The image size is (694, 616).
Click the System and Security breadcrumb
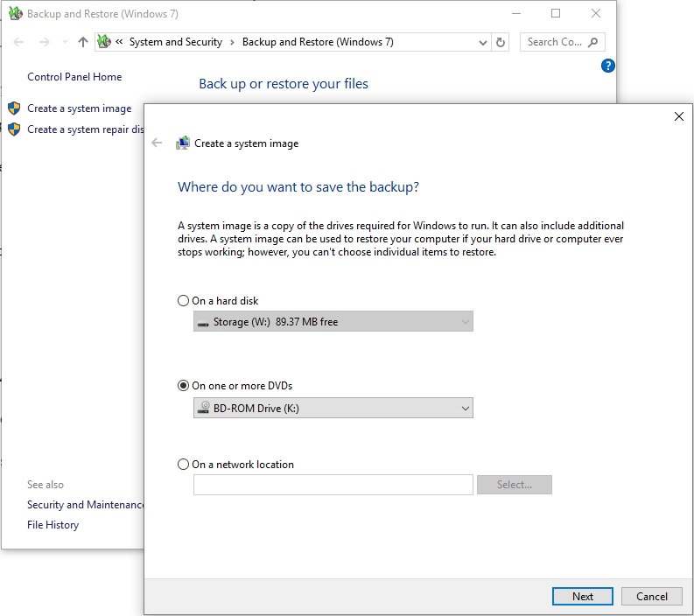click(x=176, y=42)
